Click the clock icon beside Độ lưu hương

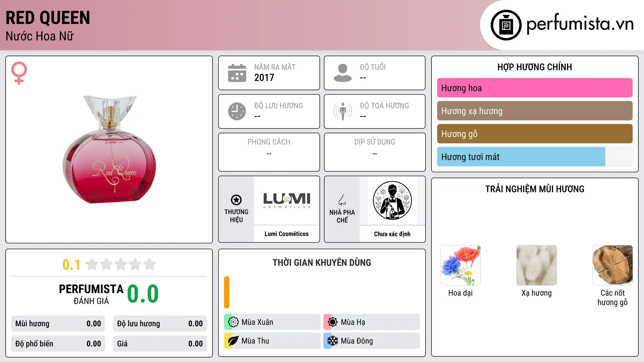237,111
